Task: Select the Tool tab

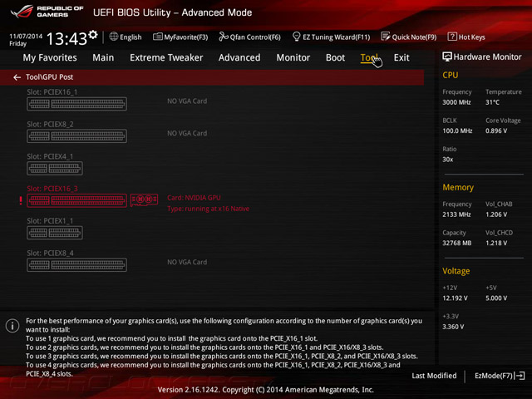Action: [369, 57]
